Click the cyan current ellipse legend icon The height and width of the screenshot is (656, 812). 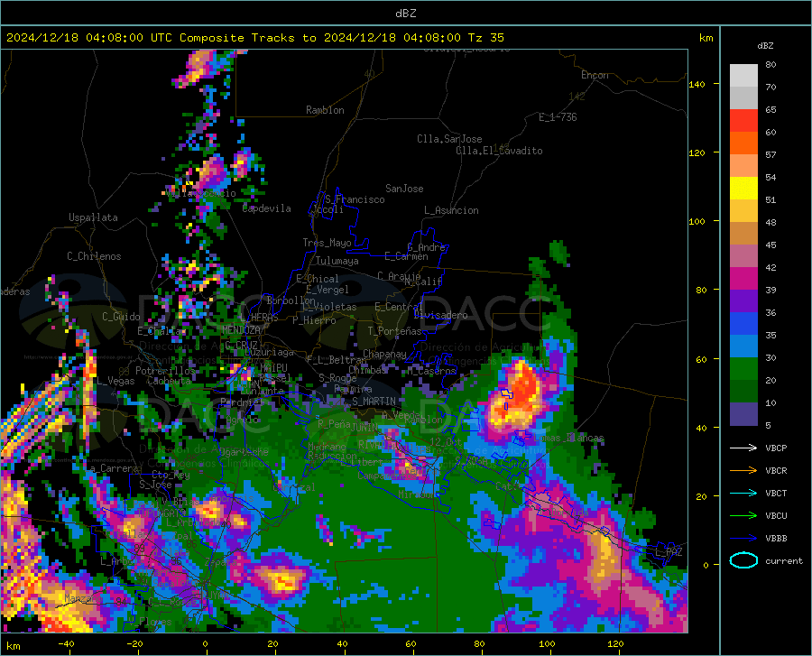pos(743,560)
